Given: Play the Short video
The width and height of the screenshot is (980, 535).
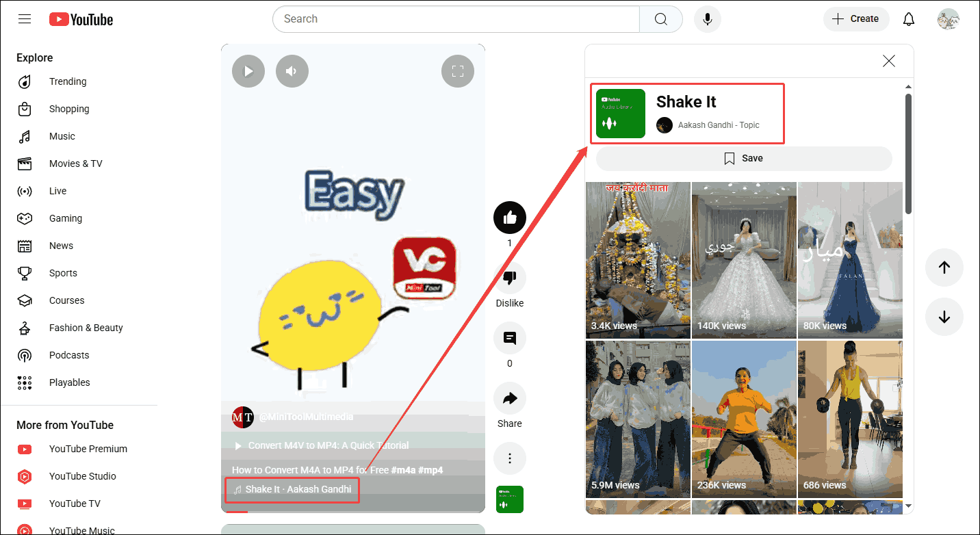Looking at the screenshot, I should (x=248, y=71).
